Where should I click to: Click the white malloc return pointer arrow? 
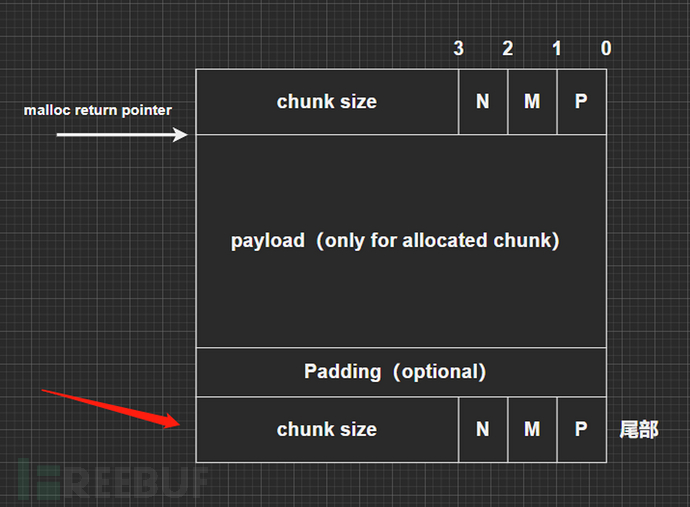click(x=121, y=134)
